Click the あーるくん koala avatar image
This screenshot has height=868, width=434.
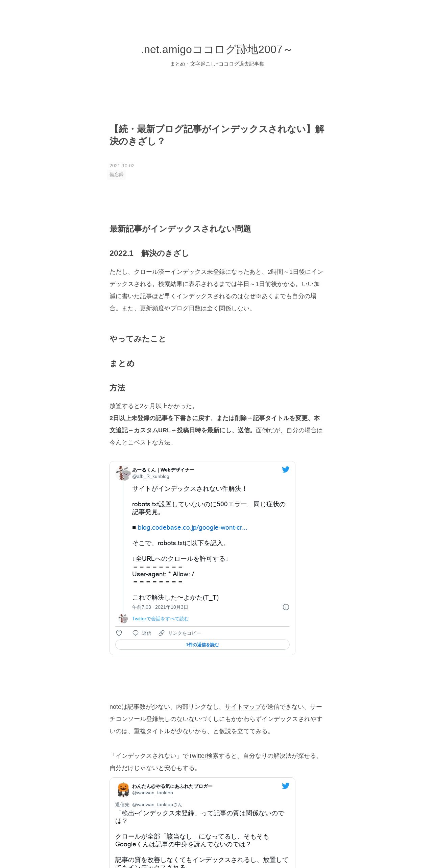tap(123, 473)
